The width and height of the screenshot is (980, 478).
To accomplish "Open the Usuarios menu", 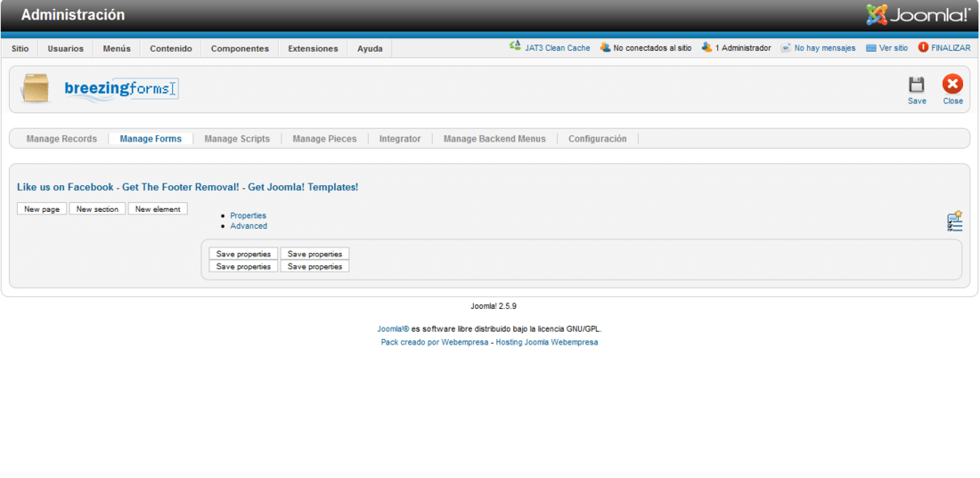I will coord(66,49).
